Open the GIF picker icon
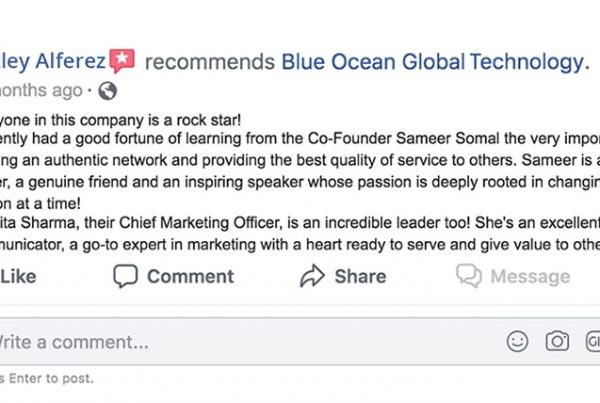The height and width of the screenshot is (403, 600). coord(593,341)
